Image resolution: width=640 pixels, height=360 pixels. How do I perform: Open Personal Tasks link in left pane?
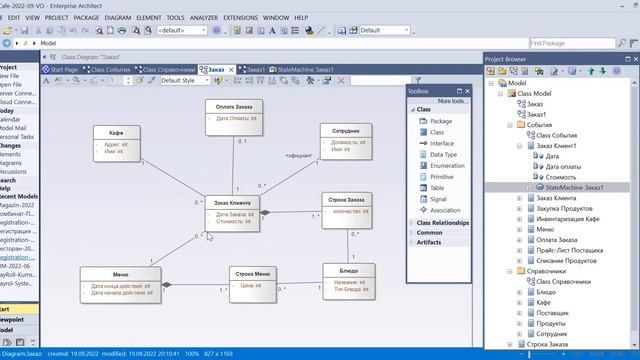click(x=17, y=137)
